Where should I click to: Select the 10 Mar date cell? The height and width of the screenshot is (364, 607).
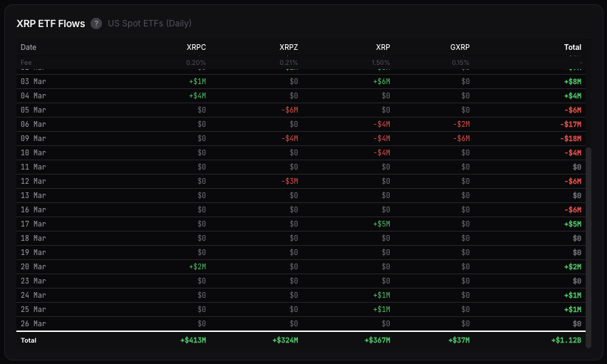(33, 153)
